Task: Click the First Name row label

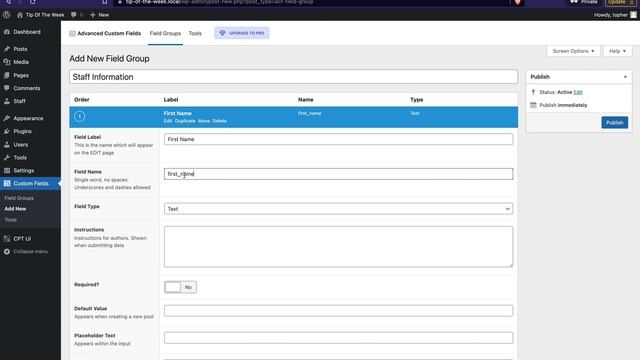Action: (178, 113)
